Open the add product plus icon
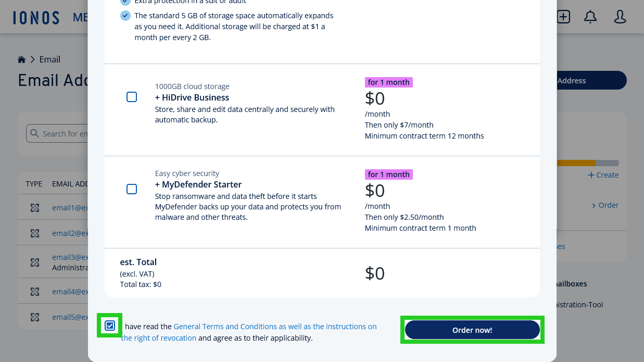 click(x=563, y=17)
